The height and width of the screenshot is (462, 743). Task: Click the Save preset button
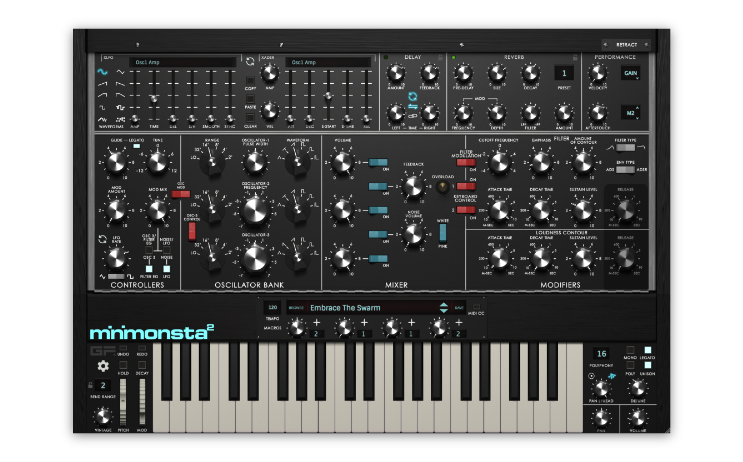[459, 307]
